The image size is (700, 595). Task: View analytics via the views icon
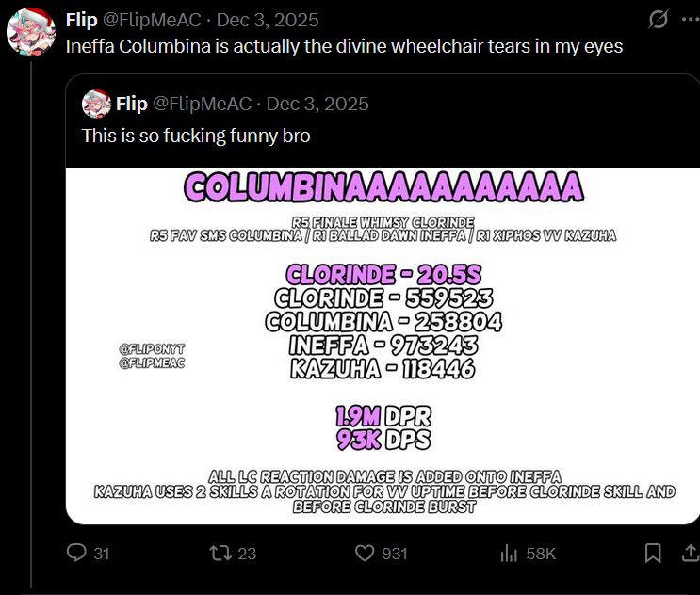click(x=509, y=554)
